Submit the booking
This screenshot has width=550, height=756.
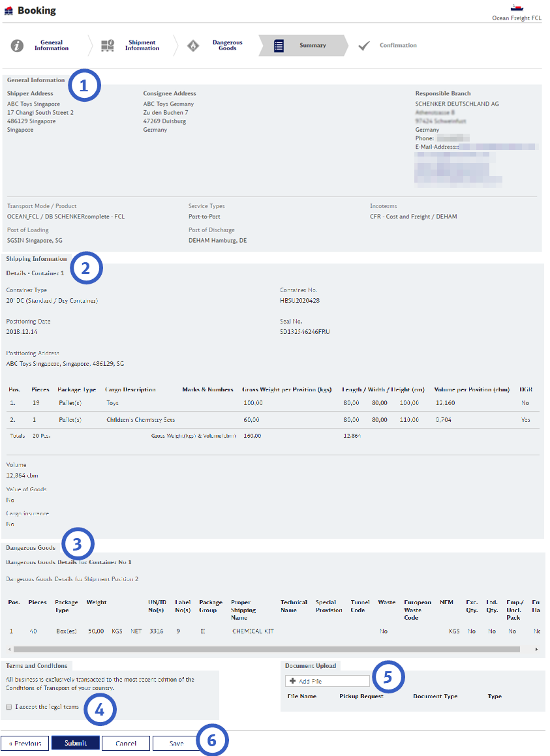tap(76, 743)
